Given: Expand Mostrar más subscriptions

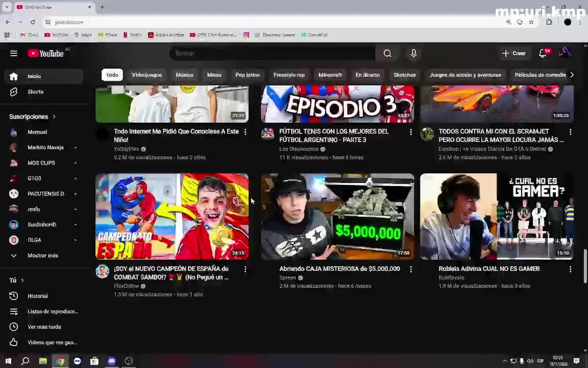Looking at the screenshot, I should pyautogui.click(x=44, y=256).
